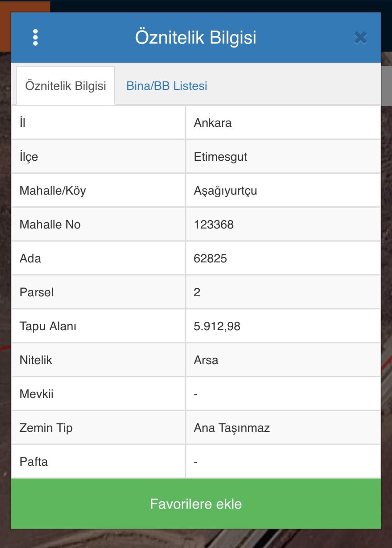This screenshot has height=548, width=392.
Task: Switch to the Bina/BB Listesi tab
Action: coord(167,86)
